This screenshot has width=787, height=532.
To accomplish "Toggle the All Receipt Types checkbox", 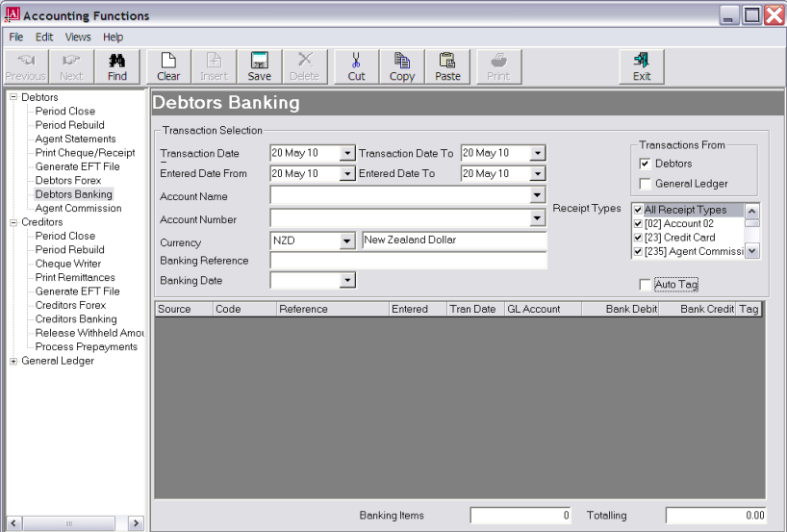I will [638, 210].
